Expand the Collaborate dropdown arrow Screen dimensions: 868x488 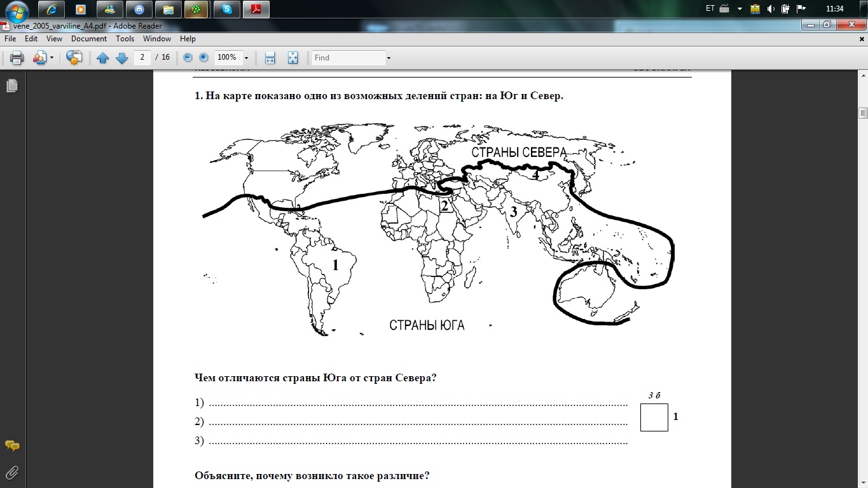click(52, 58)
